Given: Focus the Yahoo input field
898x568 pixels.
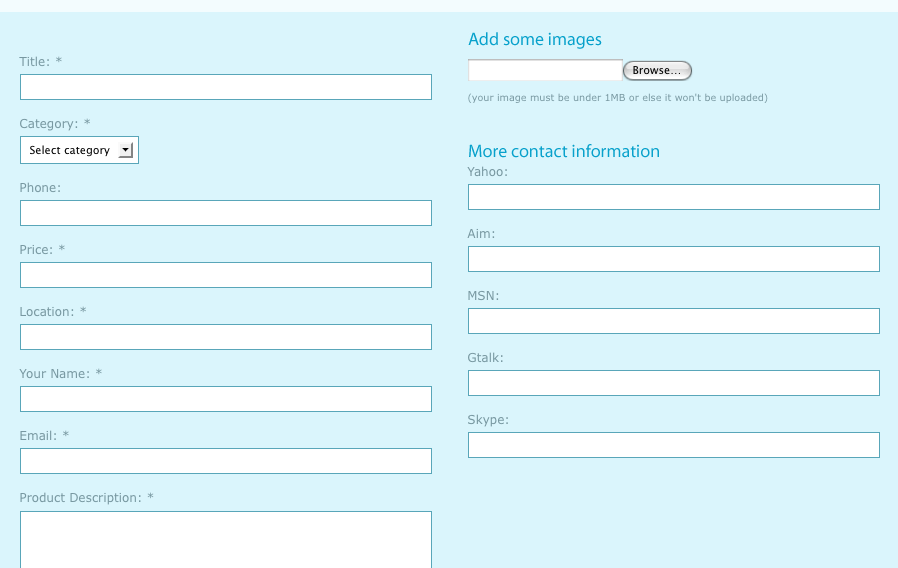Looking at the screenshot, I should point(674,197).
